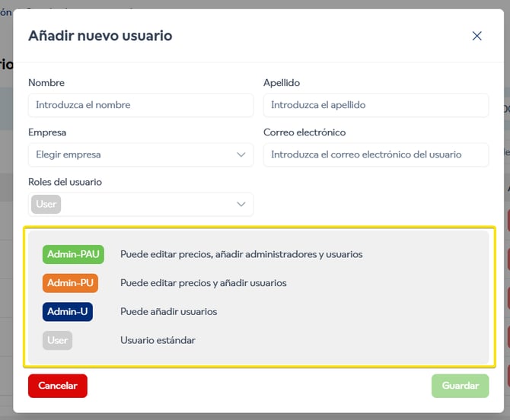
Task: Focus the Apellido text field
Action: 375,105
